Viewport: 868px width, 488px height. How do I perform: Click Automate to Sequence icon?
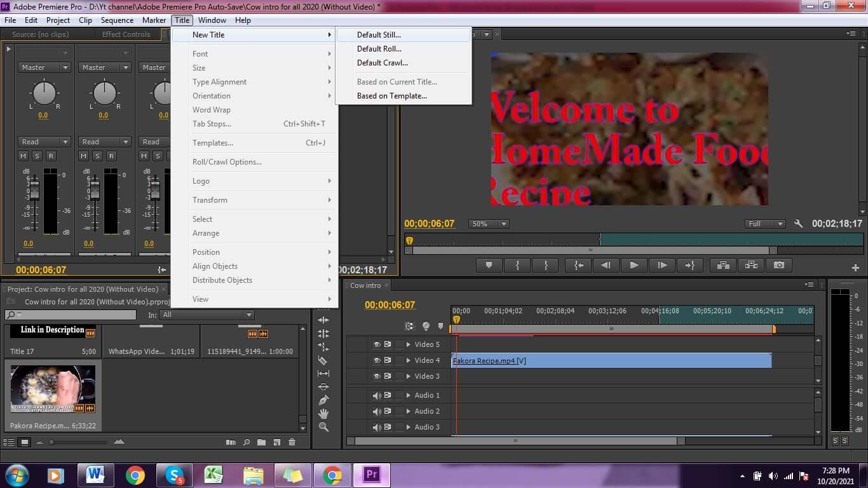(231, 442)
